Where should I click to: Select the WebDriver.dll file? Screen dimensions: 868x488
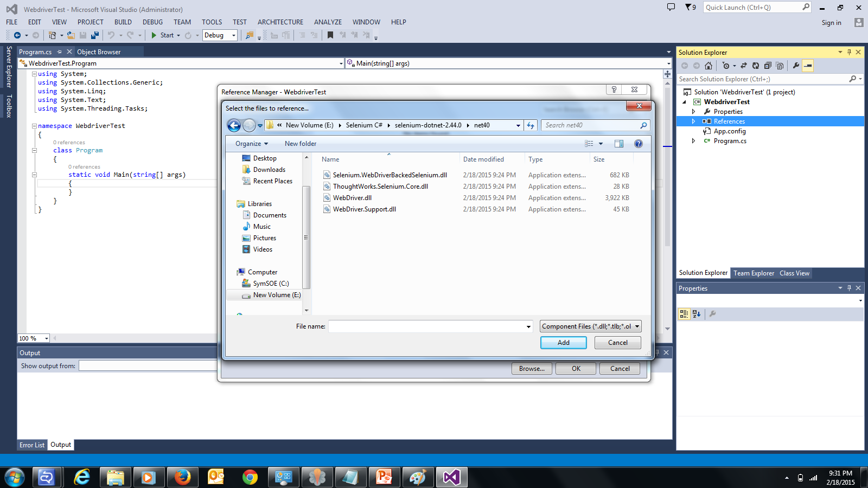(x=352, y=198)
